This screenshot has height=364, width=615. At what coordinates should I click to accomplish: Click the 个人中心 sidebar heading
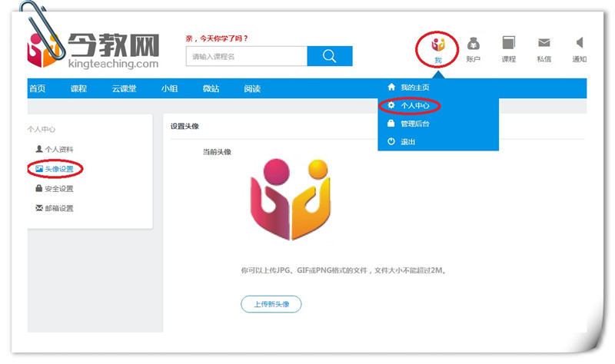42,129
